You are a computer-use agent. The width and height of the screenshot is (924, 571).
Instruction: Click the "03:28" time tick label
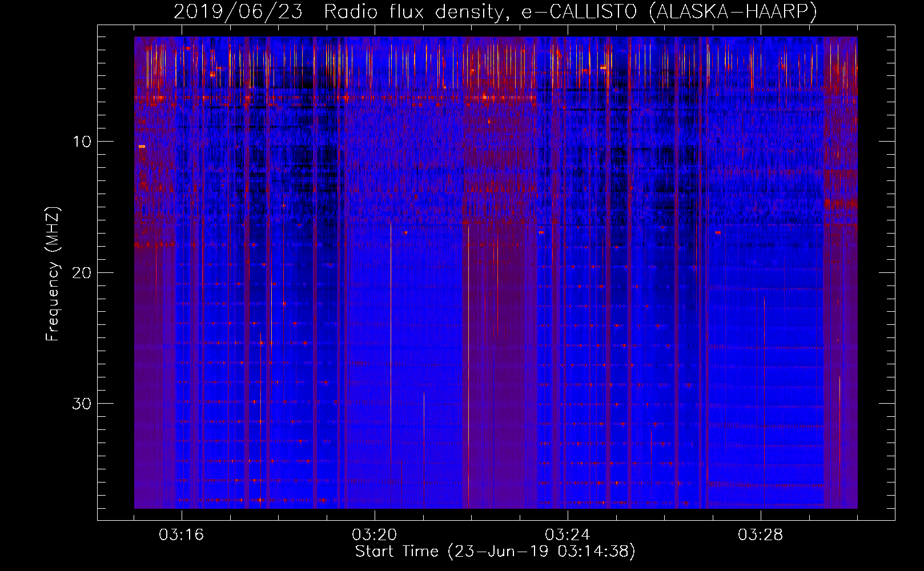(761, 535)
